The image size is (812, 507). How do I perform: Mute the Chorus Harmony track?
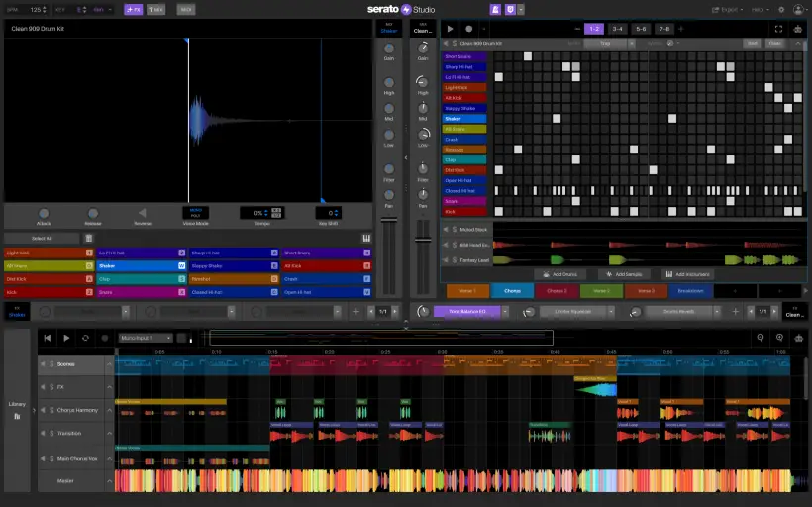pyautogui.click(x=43, y=408)
